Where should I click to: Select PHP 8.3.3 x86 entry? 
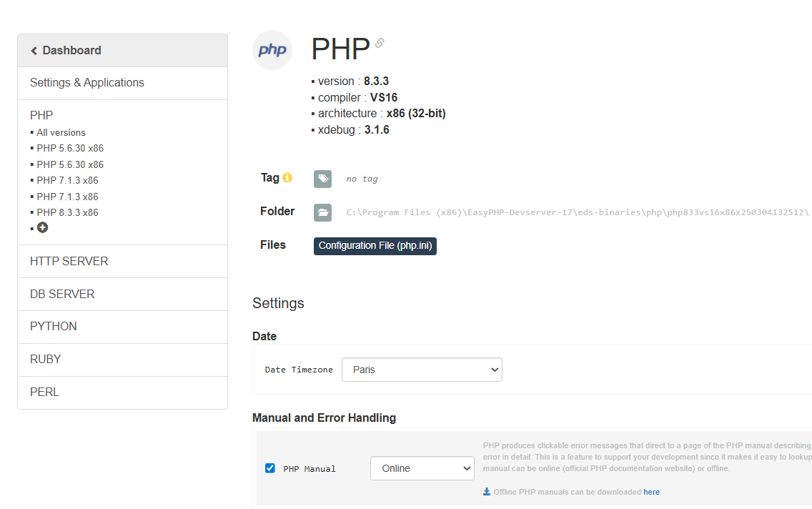(x=67, y=212)
